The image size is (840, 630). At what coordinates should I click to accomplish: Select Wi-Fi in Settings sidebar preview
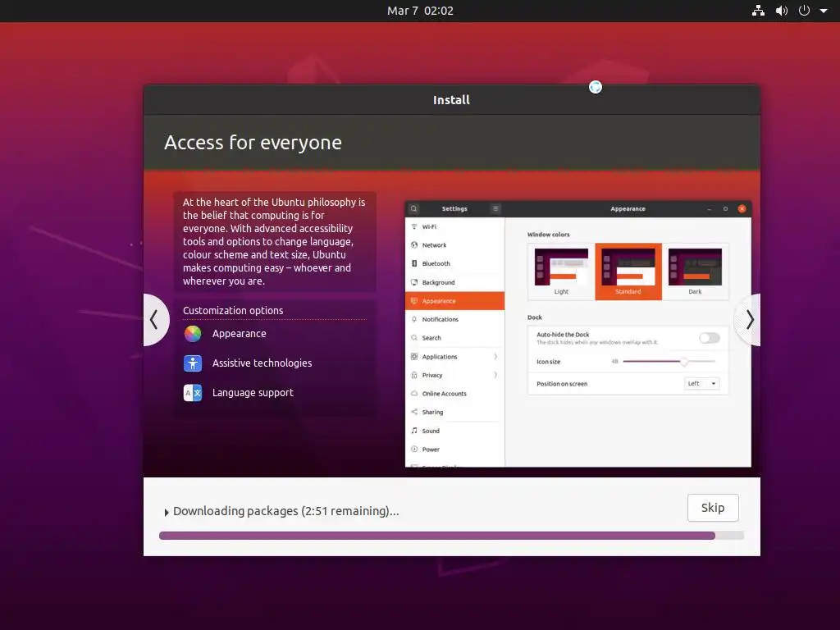pyautogui.click(x=454, y=226)
